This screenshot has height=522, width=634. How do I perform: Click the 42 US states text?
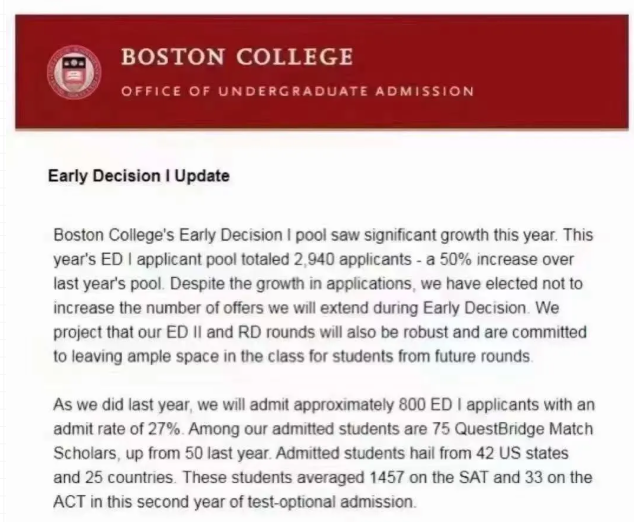pos(522,453)
